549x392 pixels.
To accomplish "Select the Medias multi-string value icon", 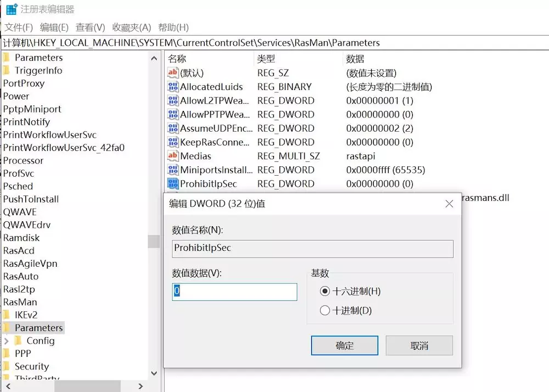I will (x=172, y=156).
